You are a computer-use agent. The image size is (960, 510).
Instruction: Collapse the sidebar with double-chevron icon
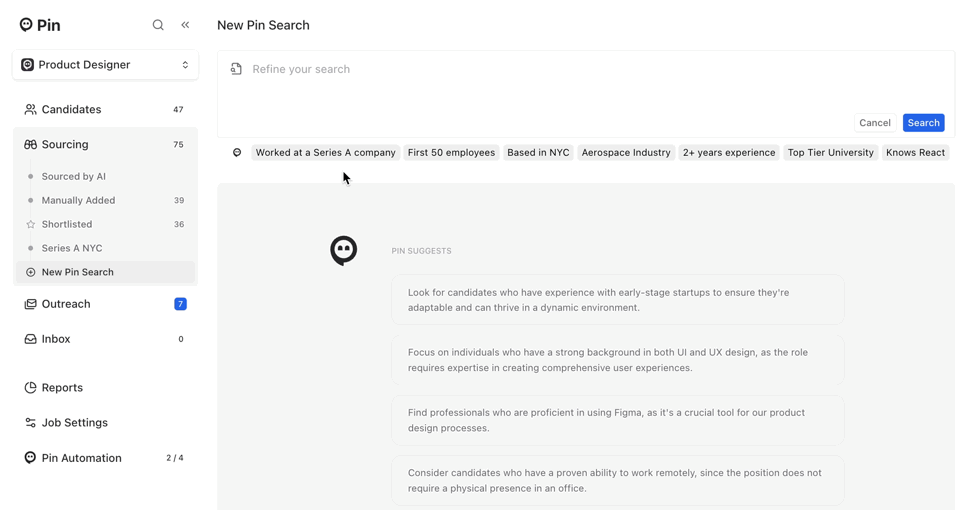click(185, 25)
